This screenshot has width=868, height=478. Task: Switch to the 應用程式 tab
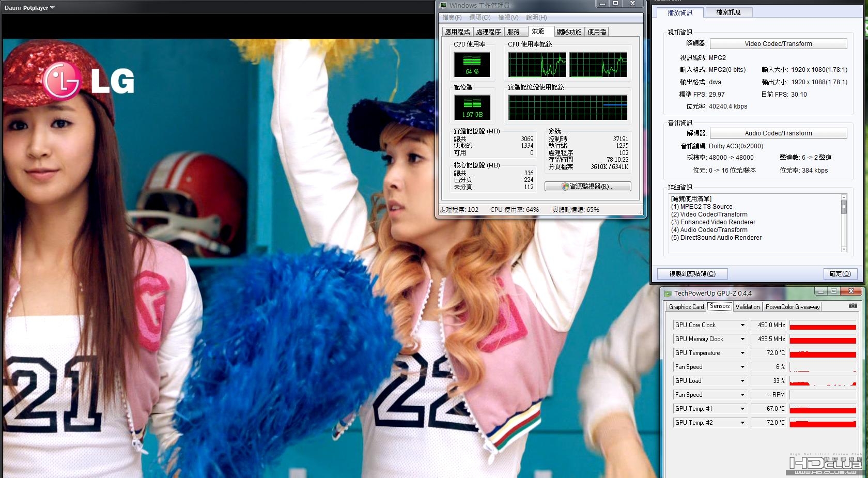[x=457, y=32]
